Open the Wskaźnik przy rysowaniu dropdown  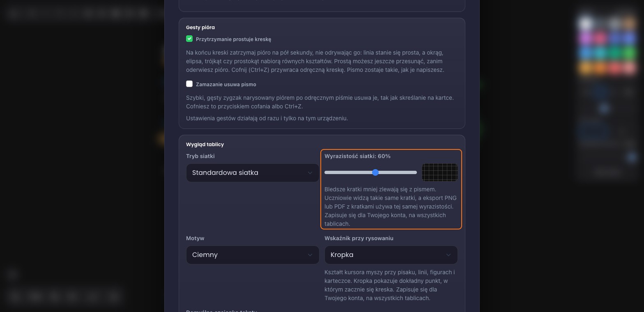tap(391, 255)
